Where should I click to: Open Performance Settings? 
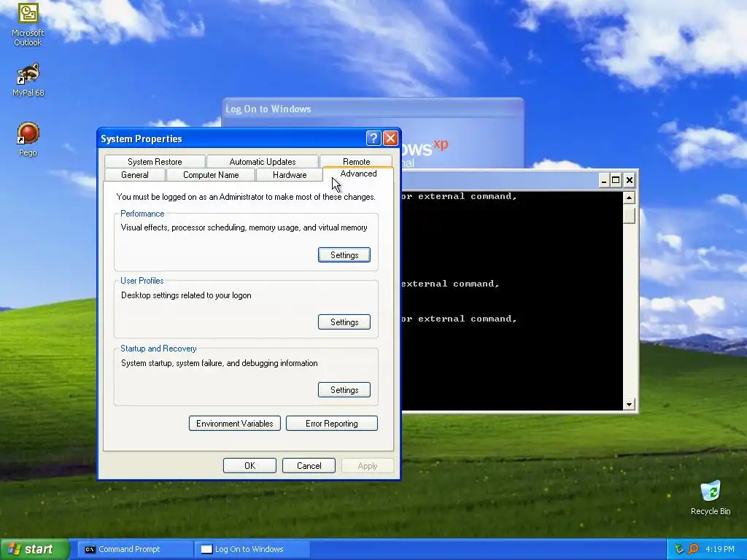point(344,254)
